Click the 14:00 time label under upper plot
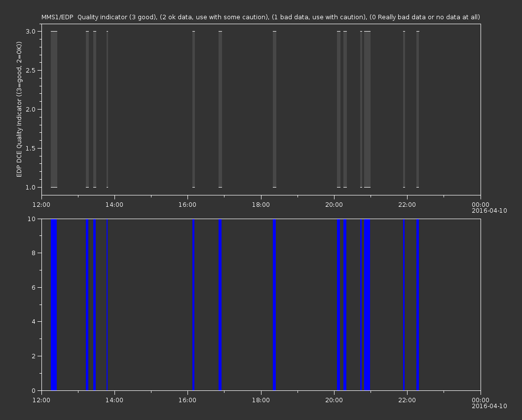This screenshot has height=420, width=522. point(114,204)
